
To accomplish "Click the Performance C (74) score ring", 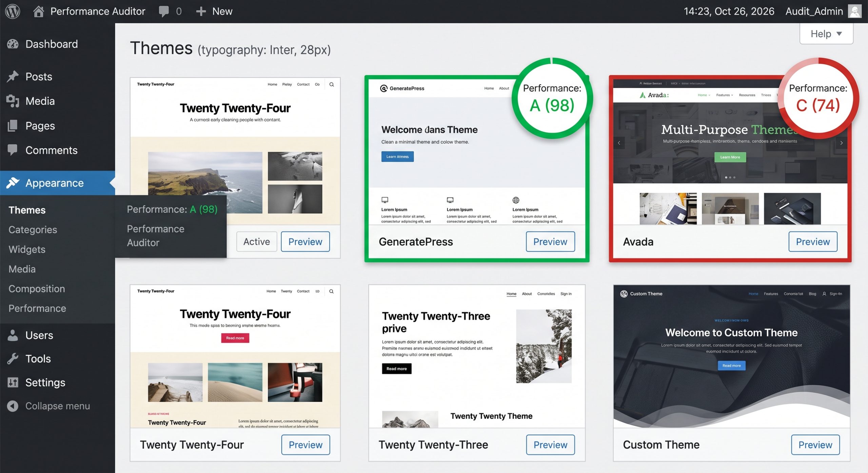I will click(x=818, y=98).
